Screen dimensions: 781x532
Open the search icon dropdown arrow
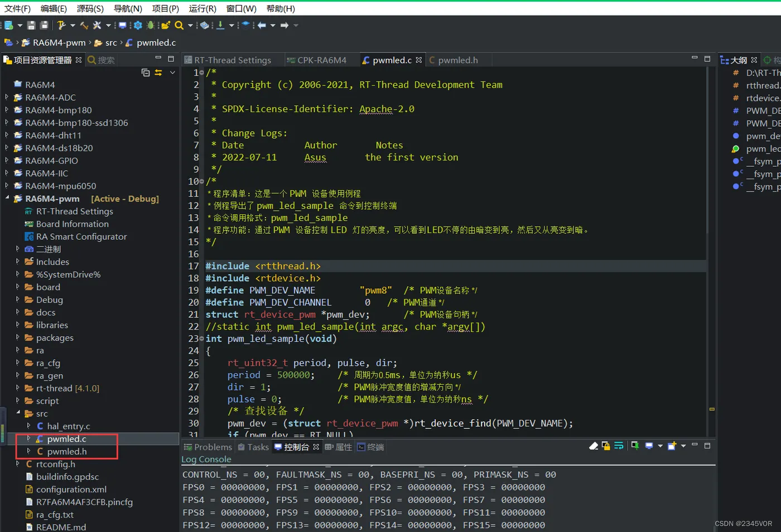(x=190, y=25)
